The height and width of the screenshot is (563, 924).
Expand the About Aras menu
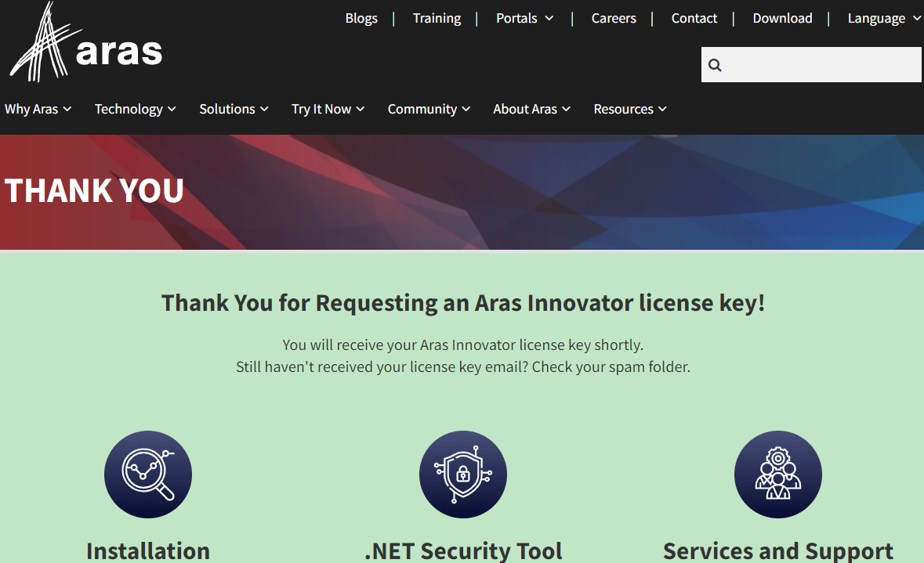(x=531, y=109)
